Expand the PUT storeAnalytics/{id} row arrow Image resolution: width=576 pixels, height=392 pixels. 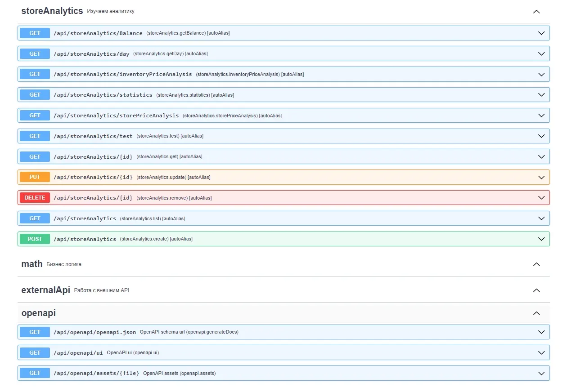point(541,177)
